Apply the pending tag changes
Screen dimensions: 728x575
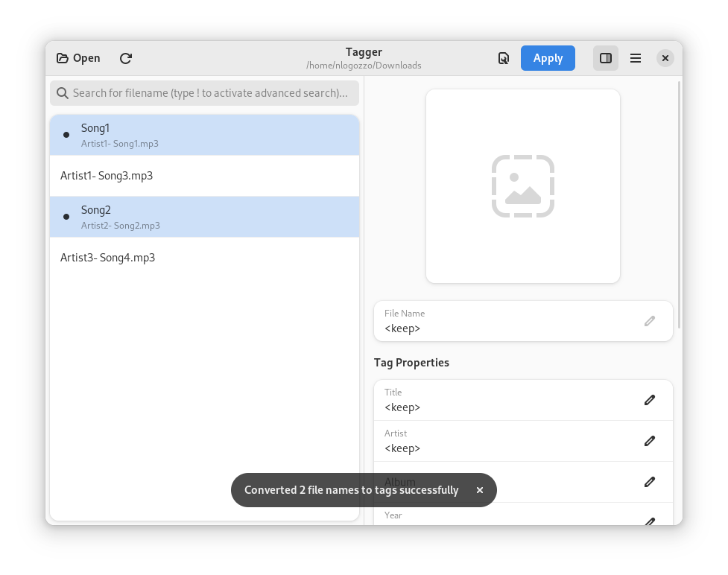tap(548, 58)
